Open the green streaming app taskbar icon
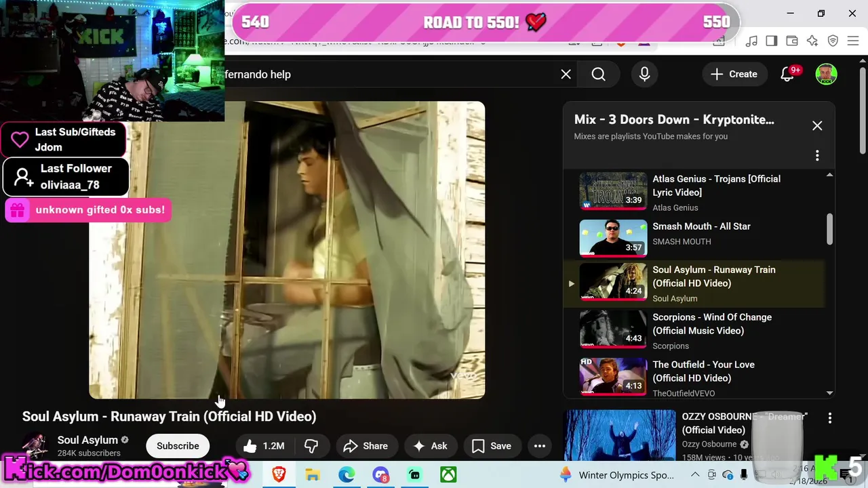The image size is (868, 488). (x=414, y=474)
